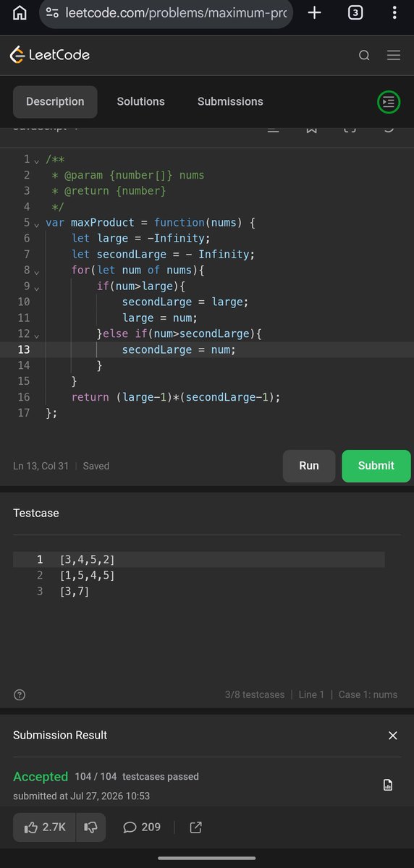Close the Submission Result panel
The image size is (414, 868).
click(x=393, y=736)
